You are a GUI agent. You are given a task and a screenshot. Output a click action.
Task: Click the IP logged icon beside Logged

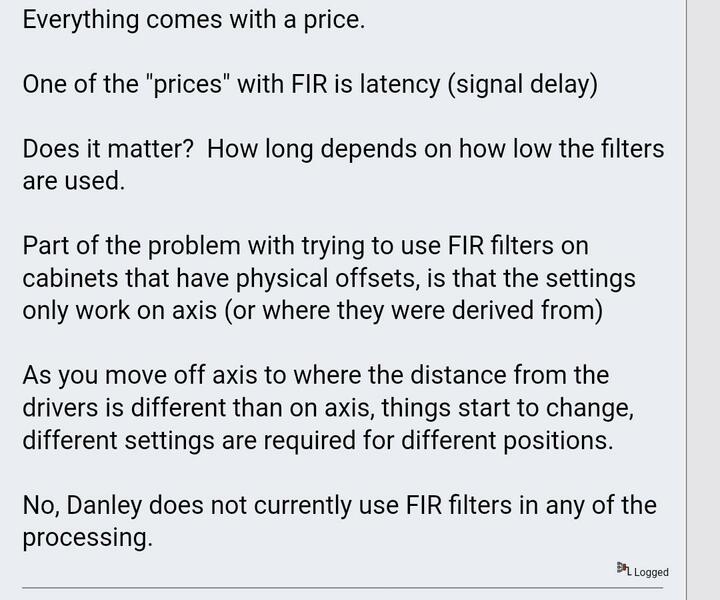point(623,569)
